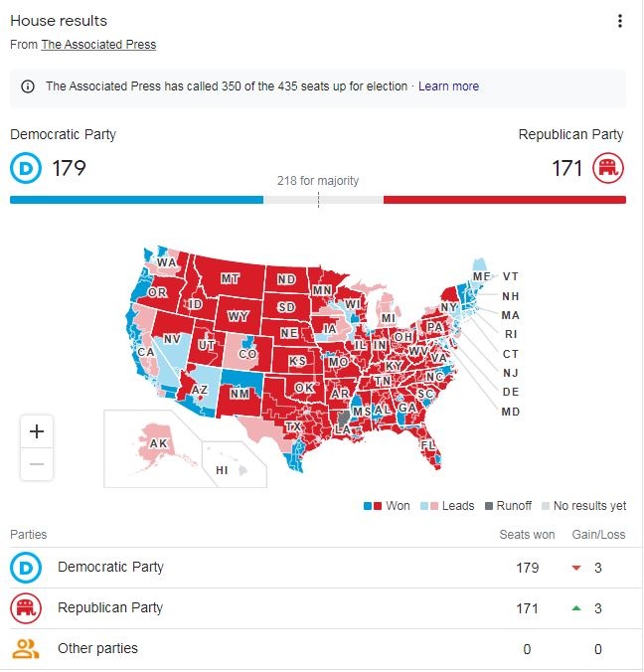Click the MD state label
Viewport: 644px width, 672px height.
point(510,412)
